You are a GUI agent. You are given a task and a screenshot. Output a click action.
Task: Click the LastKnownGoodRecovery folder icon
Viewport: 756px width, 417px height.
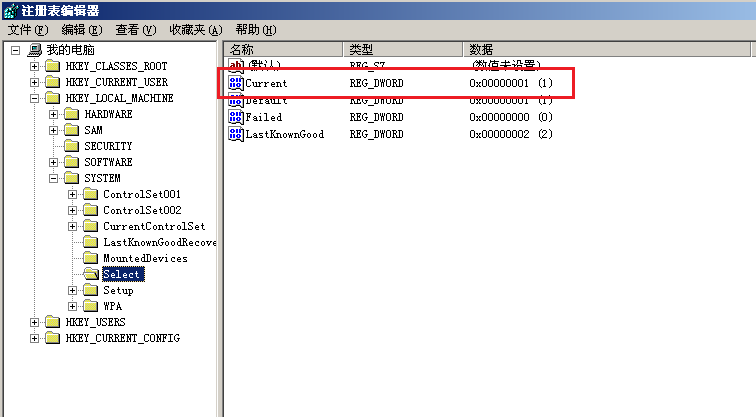point(91,242)
